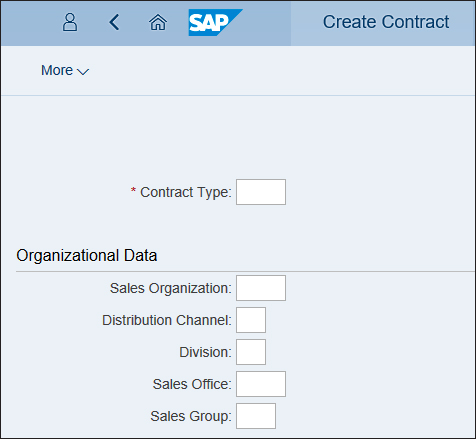
Task: Expand the More menu
Action: (65, 70)
